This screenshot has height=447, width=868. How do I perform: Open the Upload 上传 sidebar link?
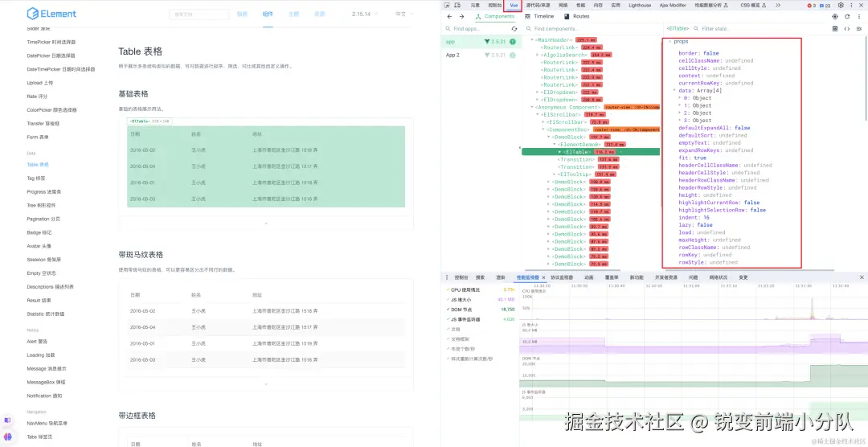pyautogui.click(x=40, y=83)
